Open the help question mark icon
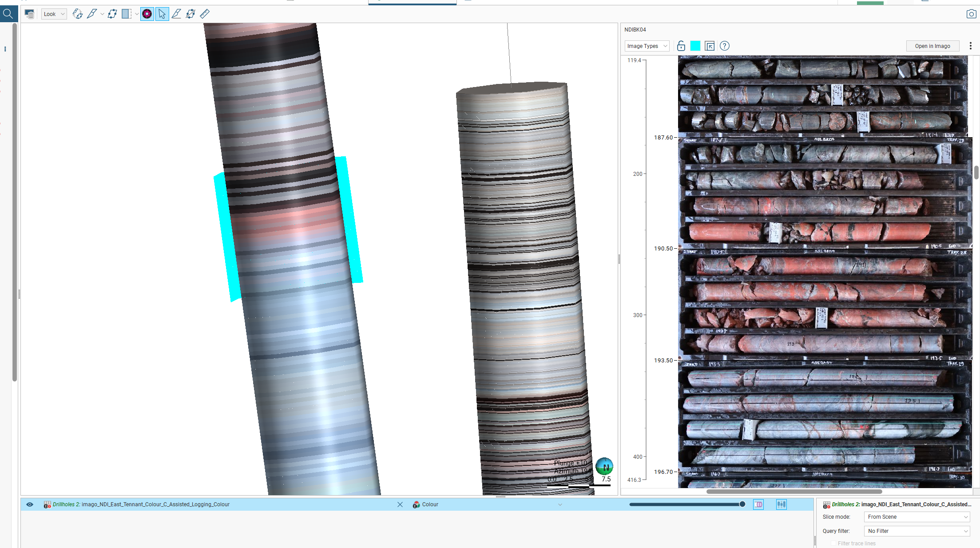Screen dimensions: 980x548 tap(725, 46)
